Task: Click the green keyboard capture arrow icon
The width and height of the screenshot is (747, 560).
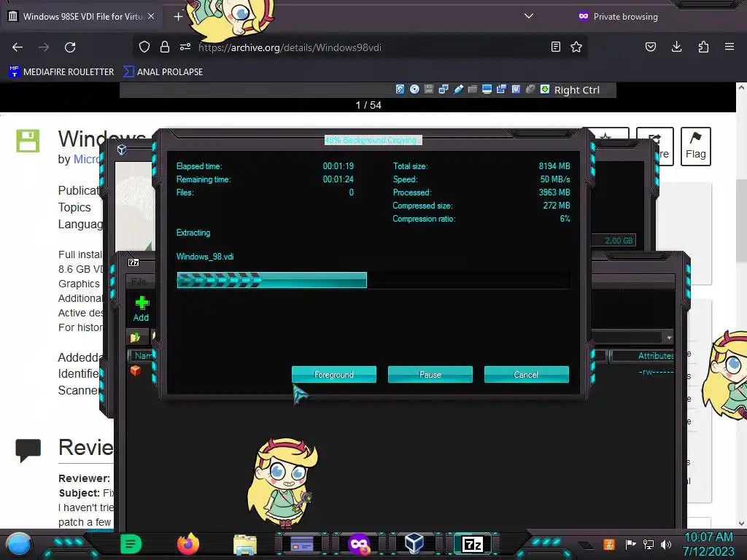Action: 545,89
